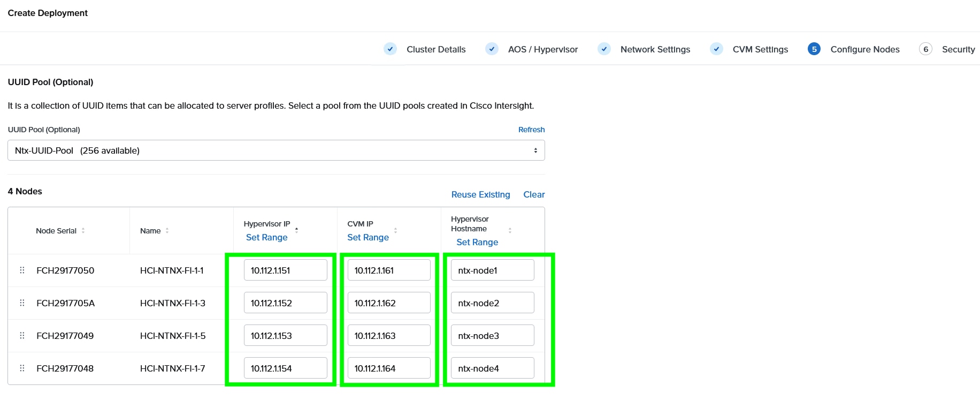Click the UUID Pool (Optional) section heading
This screenshot has height=400, width=980.
pyautogui.click(x=50, y=82)
